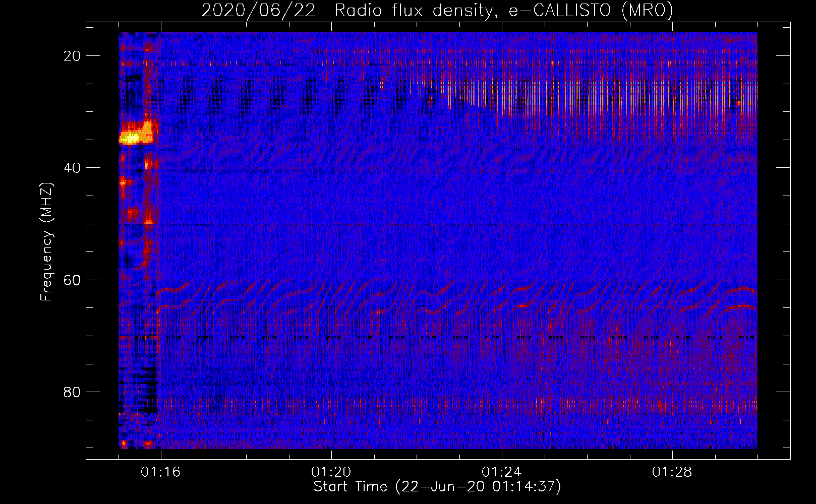Click the 01:20 time tick label

pyautogui.click(x=331, y=472)
